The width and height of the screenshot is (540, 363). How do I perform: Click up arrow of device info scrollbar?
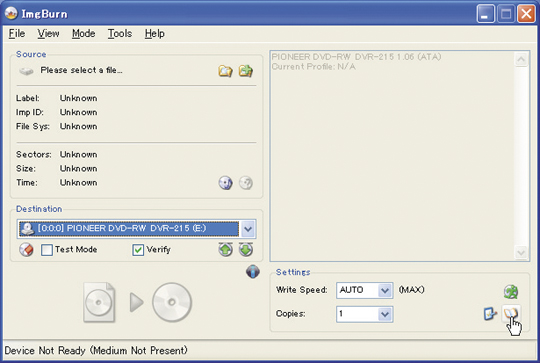(x=521, y=60)
